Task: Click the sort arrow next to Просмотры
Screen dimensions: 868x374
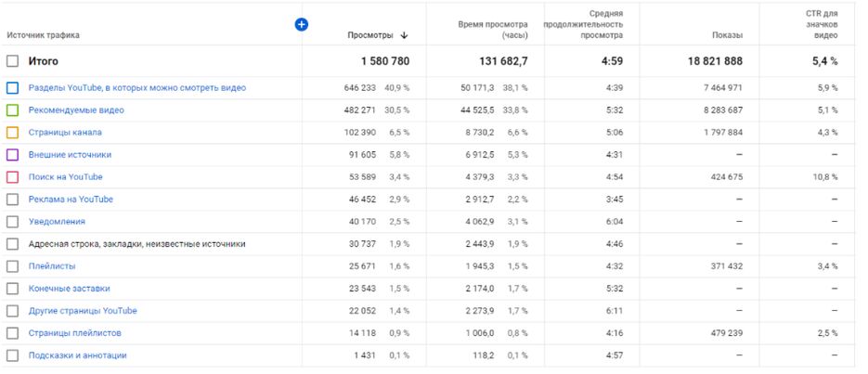Action: [405, 35]
